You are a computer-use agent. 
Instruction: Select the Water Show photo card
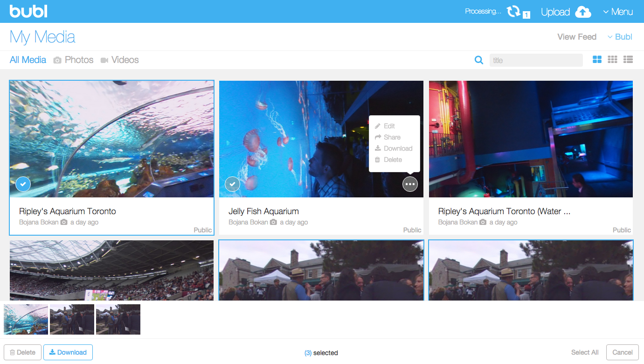(x=531, y=139)
